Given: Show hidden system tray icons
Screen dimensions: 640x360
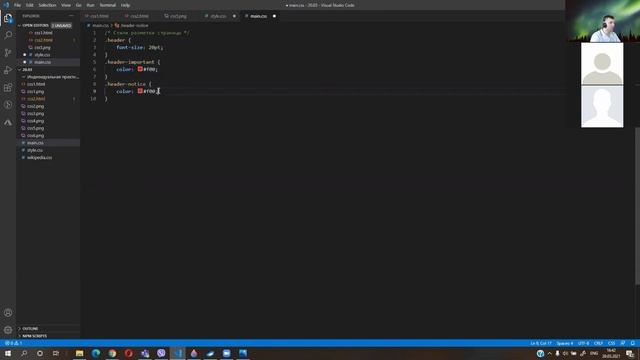Looking at the screenshot, I should [x=549, y=353].
